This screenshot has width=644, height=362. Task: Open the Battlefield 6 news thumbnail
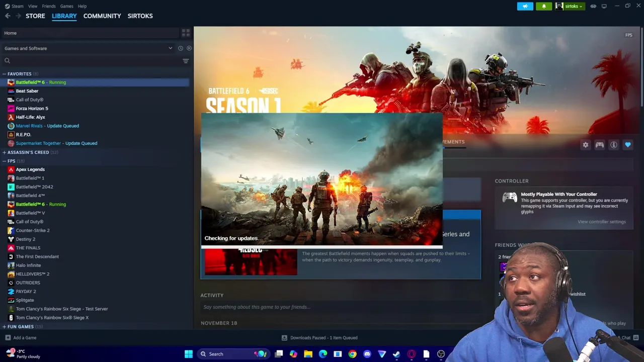click(x=251, y=262)
